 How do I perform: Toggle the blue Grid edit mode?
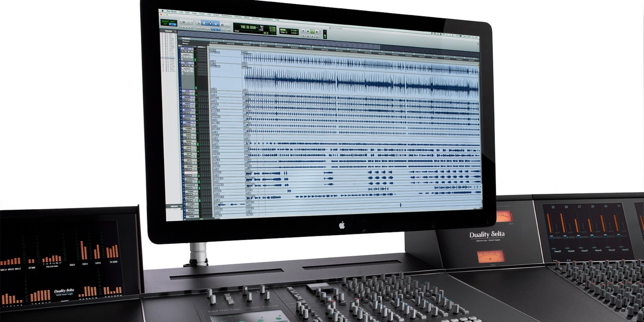click(172, 24)
